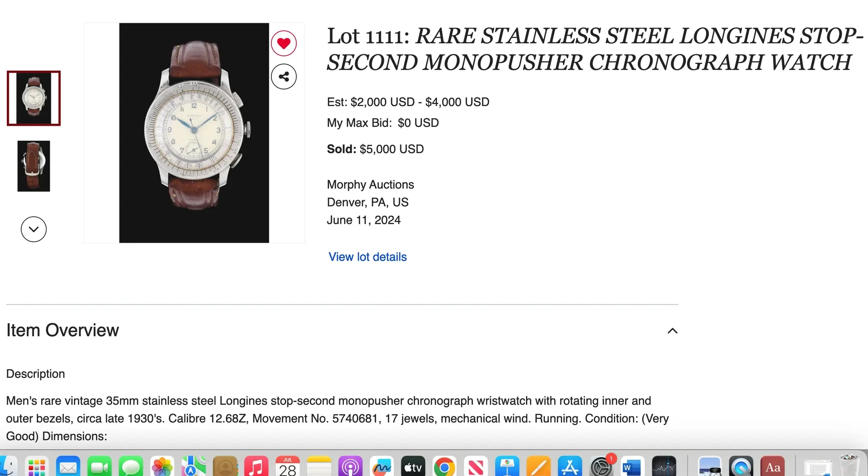The image size is (868, 476).
Task: Click the heart favorite icon on the lot
Action: [284, 43]
